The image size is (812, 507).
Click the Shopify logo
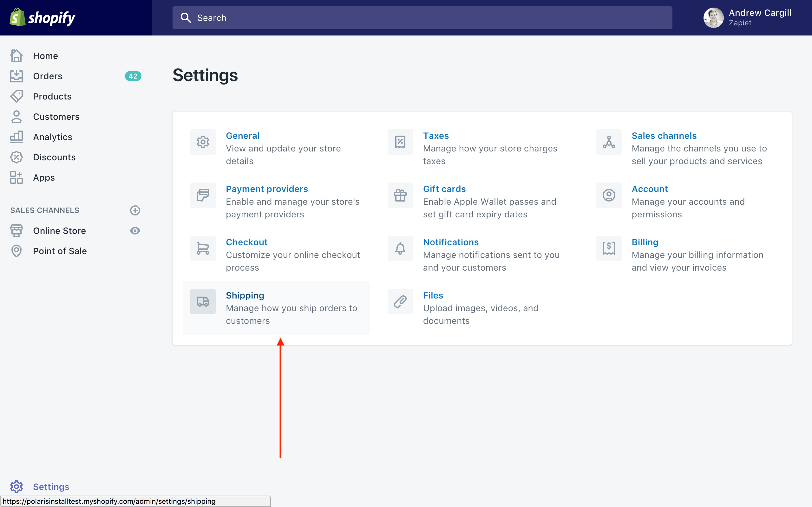click(43, 18)
